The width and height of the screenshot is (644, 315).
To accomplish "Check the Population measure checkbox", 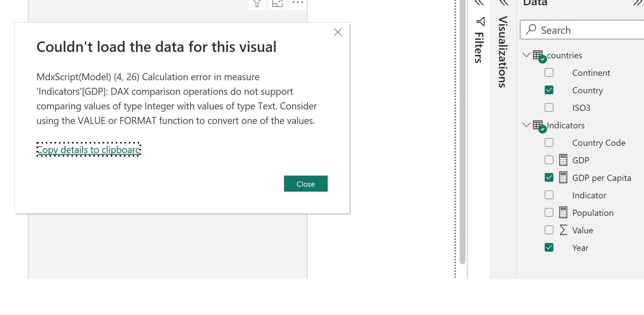I will [x=549, y=212].
